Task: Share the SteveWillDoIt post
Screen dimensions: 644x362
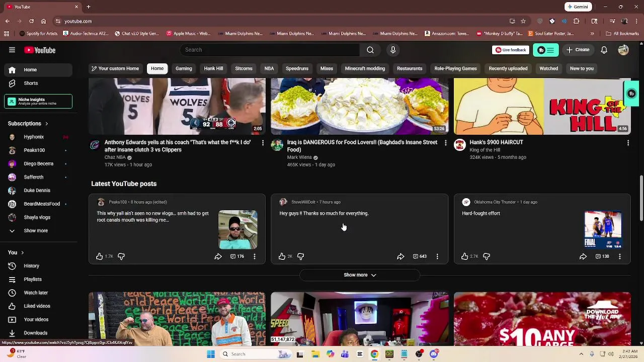Action: click(400, 256)
